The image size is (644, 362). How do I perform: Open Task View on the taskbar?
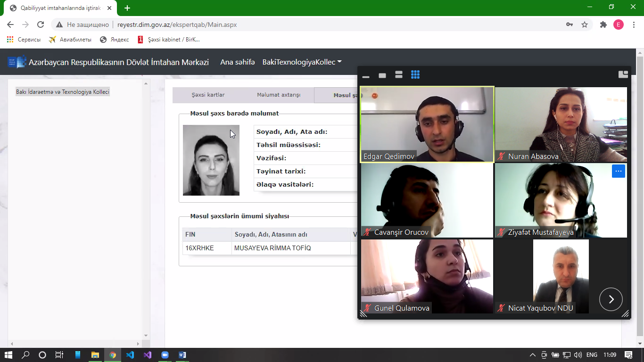tap(59, 355)
